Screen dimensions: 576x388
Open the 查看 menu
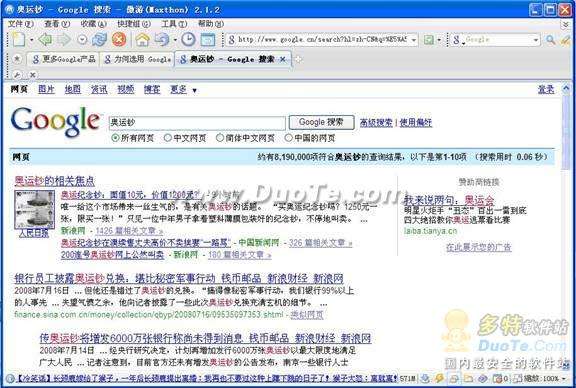[x=57, y=24]
